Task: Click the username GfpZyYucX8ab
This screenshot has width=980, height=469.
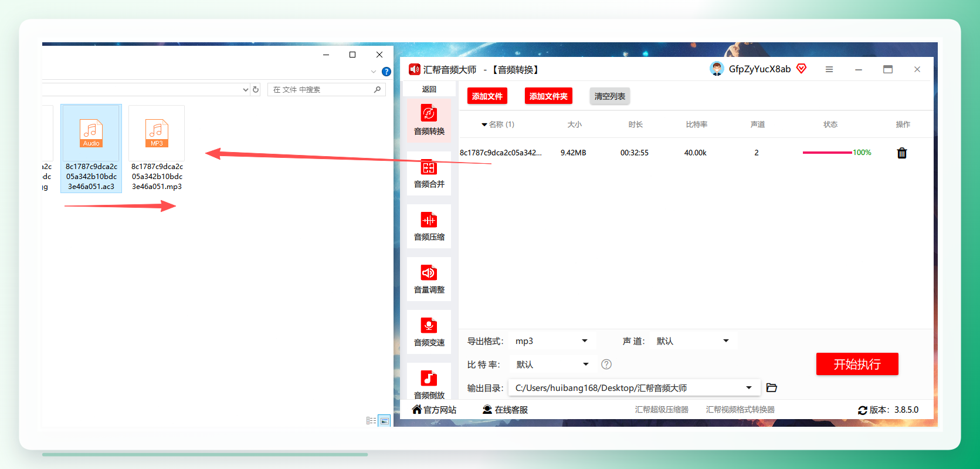Action: coord(759,69)
